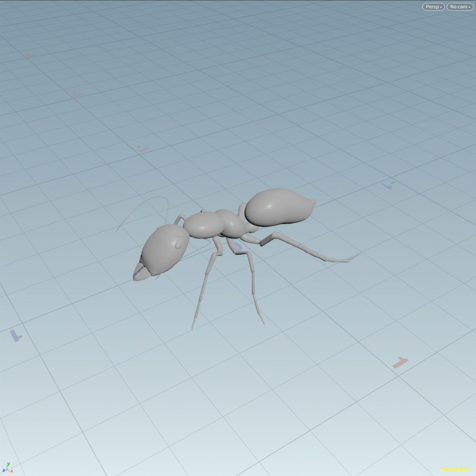The image size is (476, 476).
Task: Open the Persp viewport dropdown
Action: pos(433,7)
